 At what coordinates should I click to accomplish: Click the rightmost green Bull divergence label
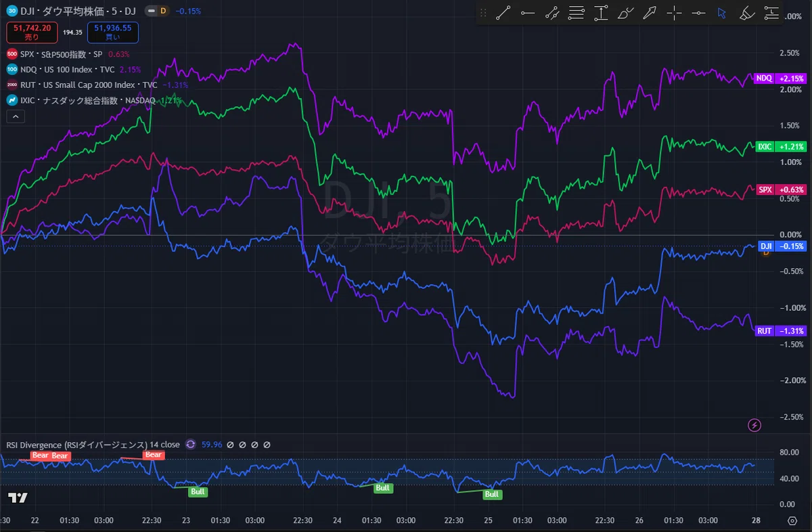pyautogui.click(x=492, y=494)
